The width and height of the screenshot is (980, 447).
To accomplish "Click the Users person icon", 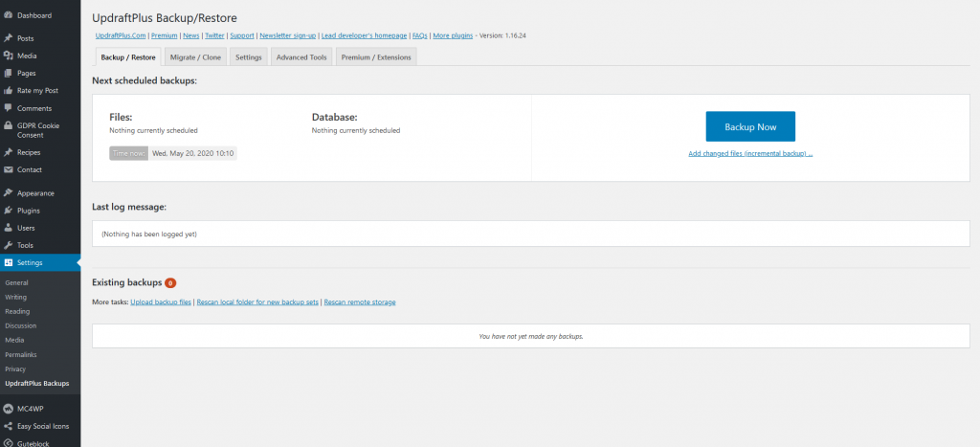I will (x=8, y=228).
